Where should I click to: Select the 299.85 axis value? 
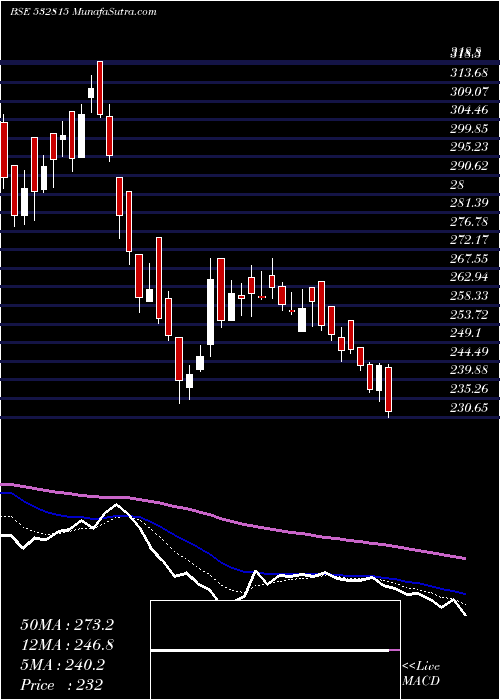[x=469, y=129]
